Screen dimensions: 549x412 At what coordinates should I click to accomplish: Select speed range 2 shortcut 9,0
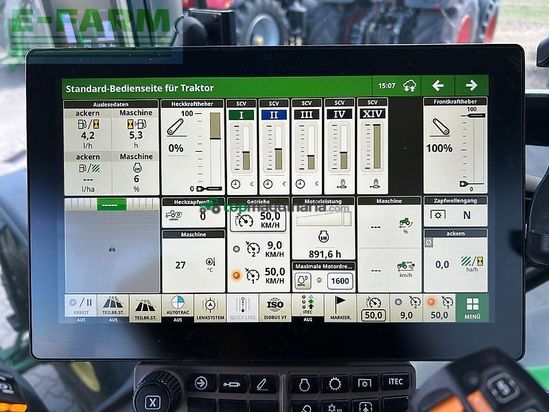406,308
